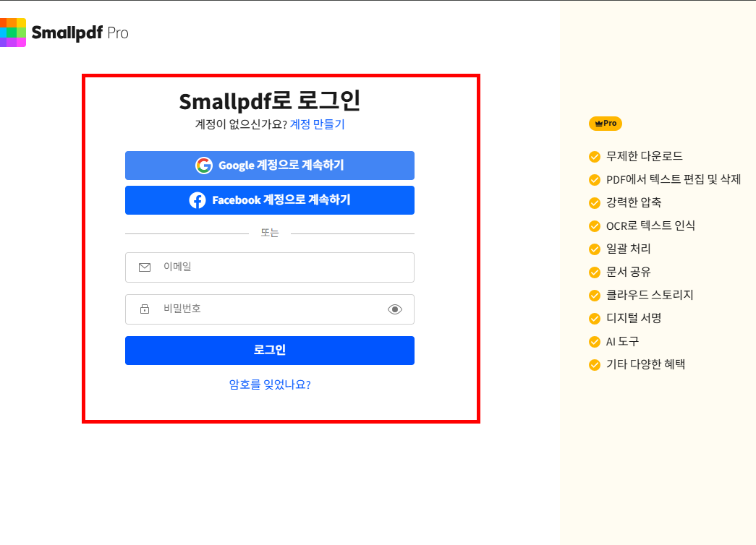Image resolution: width=756 pixels, height=545 pixels.
Task: Select Google 계정으로 계속하기
Action: point(270,165)
